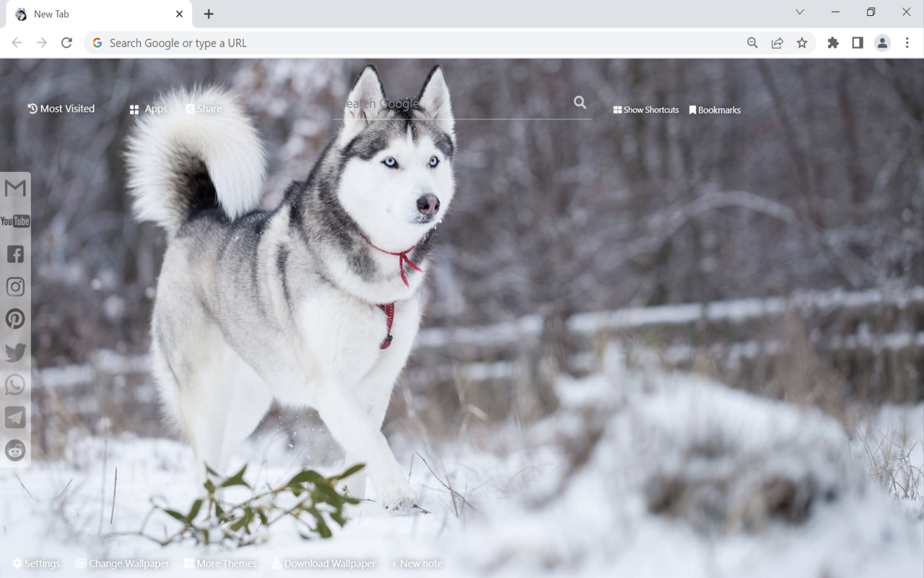Image resolution: width=924 pixels, height=578 pixels.
Task: Share this page icon in address bar
Action: click(x=777, y=43)
